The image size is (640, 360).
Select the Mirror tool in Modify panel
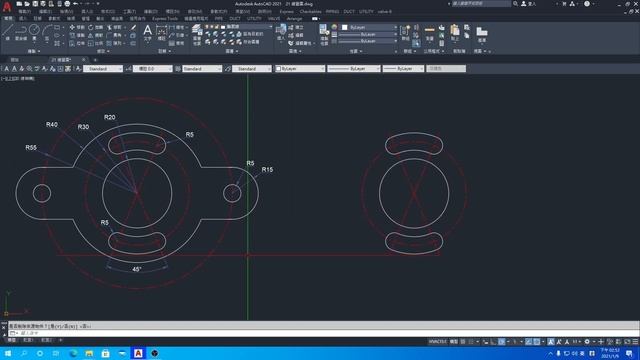[95, 36]
